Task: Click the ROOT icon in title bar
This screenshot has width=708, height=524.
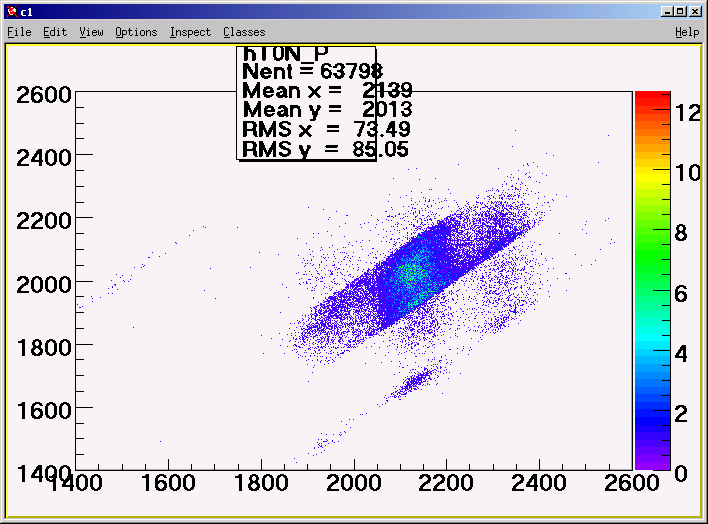Action: pos(12,11)
